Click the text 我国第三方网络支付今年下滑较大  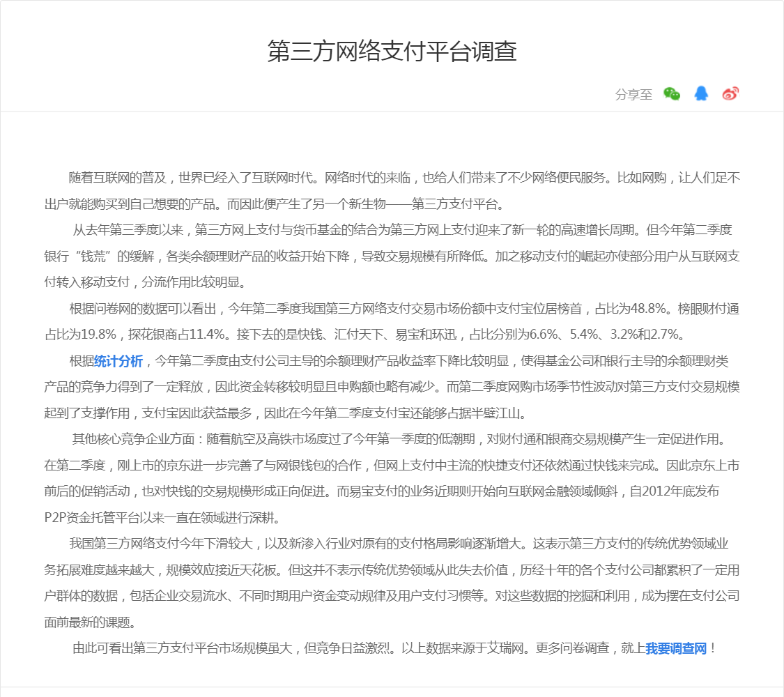161,544
